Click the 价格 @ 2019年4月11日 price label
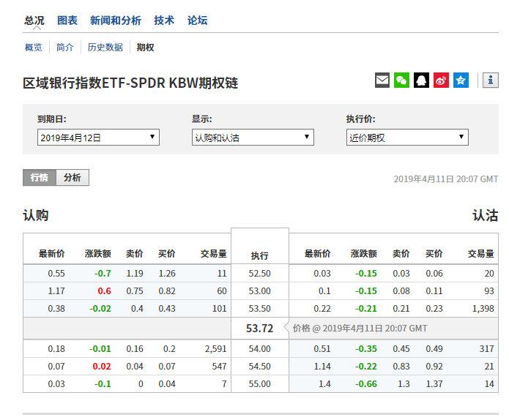 point(360,329)
